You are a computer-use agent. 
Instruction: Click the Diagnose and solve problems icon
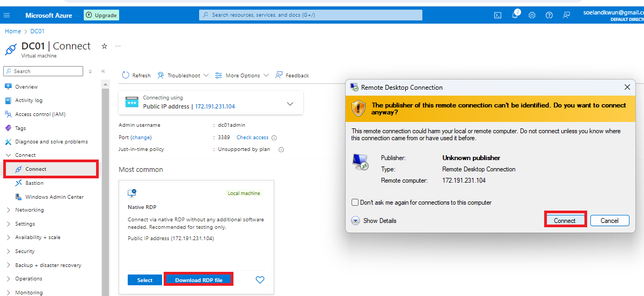[x=8, y=142]
